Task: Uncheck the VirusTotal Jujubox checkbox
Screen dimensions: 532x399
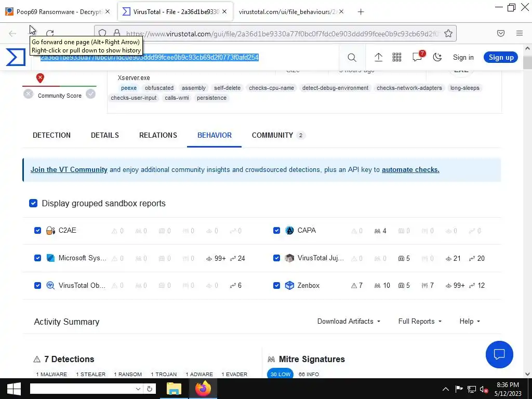Action: 276,258
